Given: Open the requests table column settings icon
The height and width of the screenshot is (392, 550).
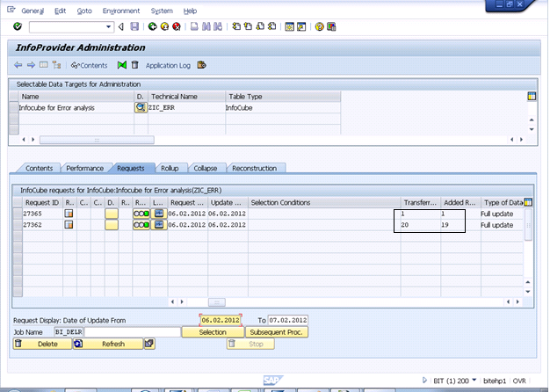Looking at the screenshot, I should point(528,202).
